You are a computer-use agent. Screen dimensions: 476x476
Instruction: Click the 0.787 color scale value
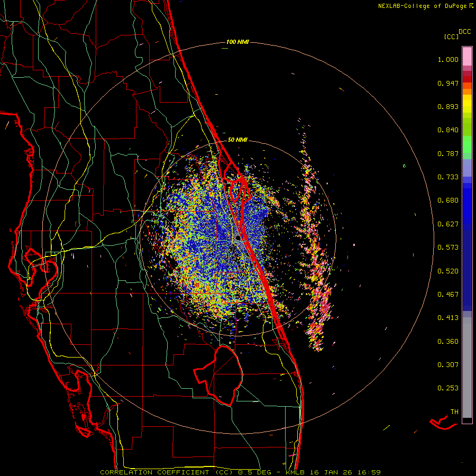click(x=448, y=153)
